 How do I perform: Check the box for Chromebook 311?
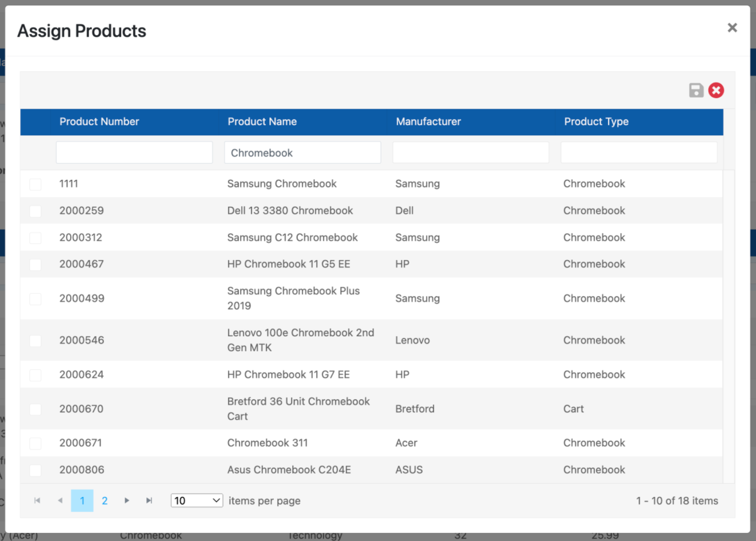(x=35, y=444)
